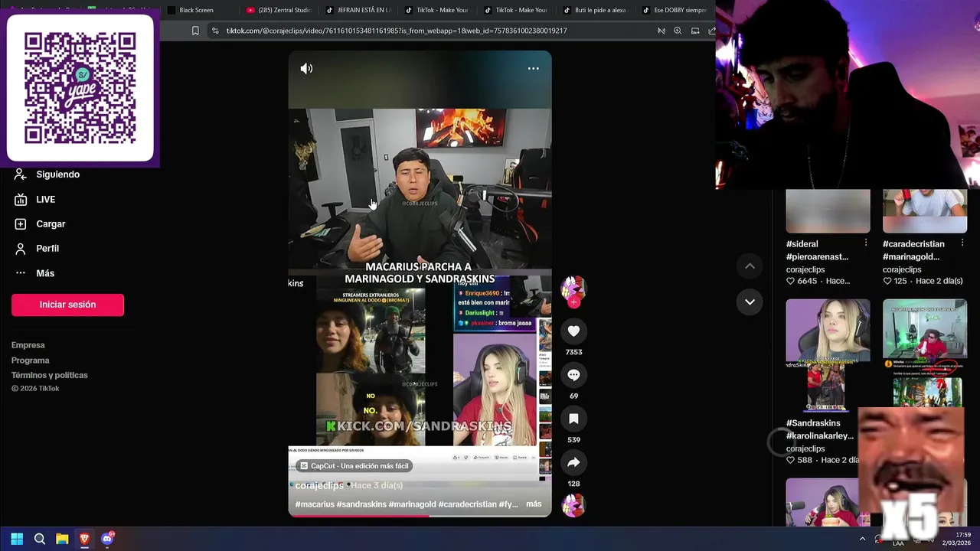980x551 pixels.
Task: Click the browser address bar URL
Action: click(397, 31)
